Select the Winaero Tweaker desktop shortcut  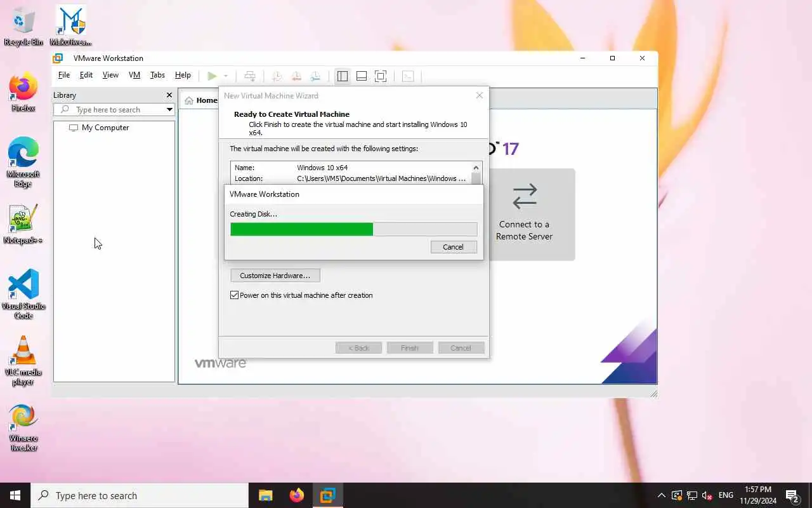pyautogui.click(x=23, y=429)
